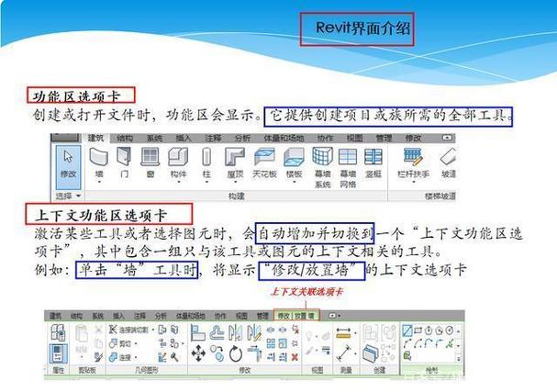Click the Array grid icon in 修改 panel
Viewport: 557px width, 392px height.
pos(271,343)
